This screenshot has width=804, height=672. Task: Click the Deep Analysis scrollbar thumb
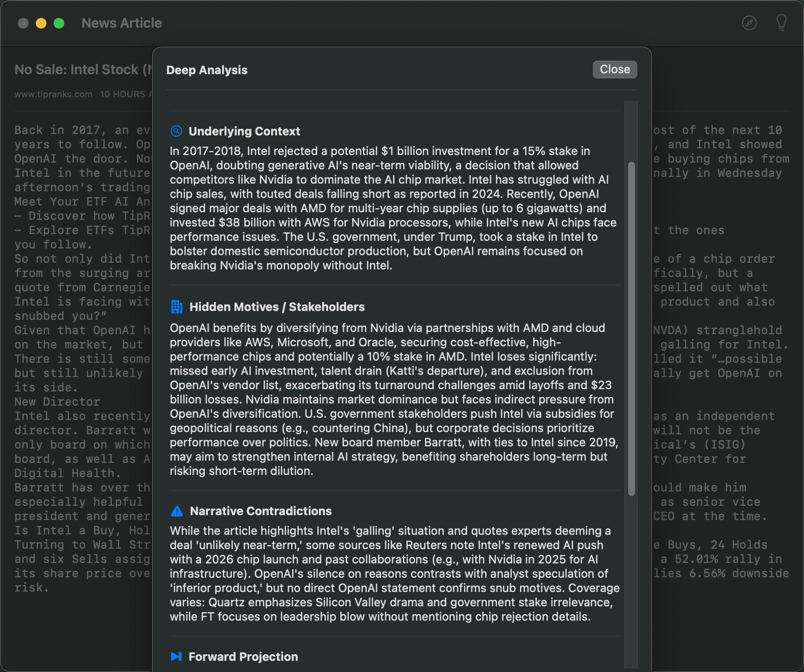(x=631, y=328)
